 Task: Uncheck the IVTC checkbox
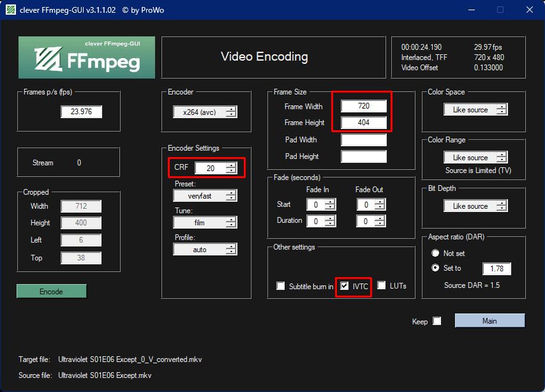pos(344,286)
